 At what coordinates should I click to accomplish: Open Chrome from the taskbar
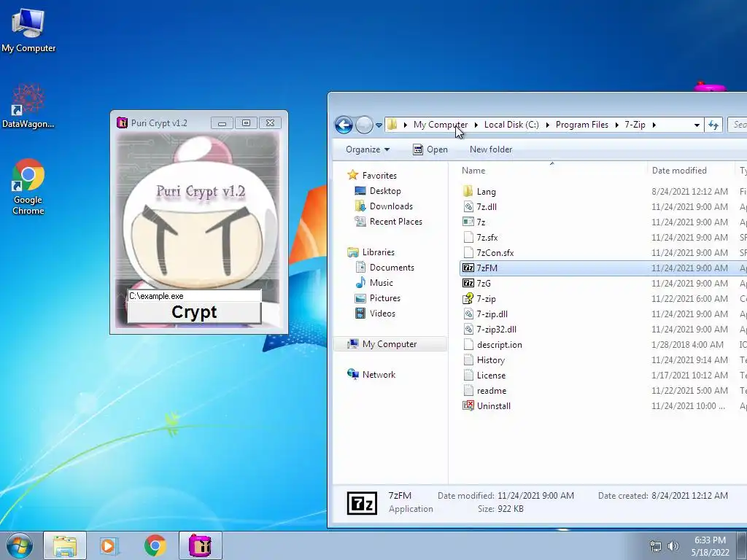[155, 545]
